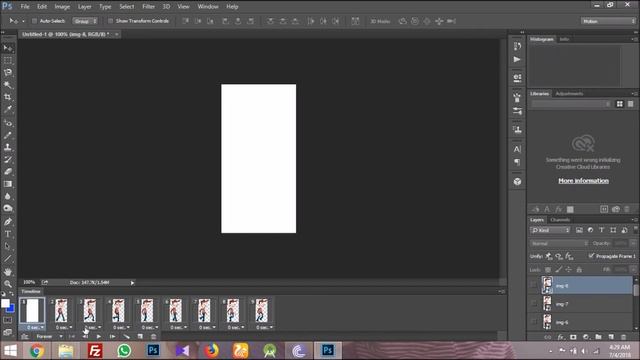Select the Zoom tool
Screen dimensions: 640x360
click(x=8, y=284)
